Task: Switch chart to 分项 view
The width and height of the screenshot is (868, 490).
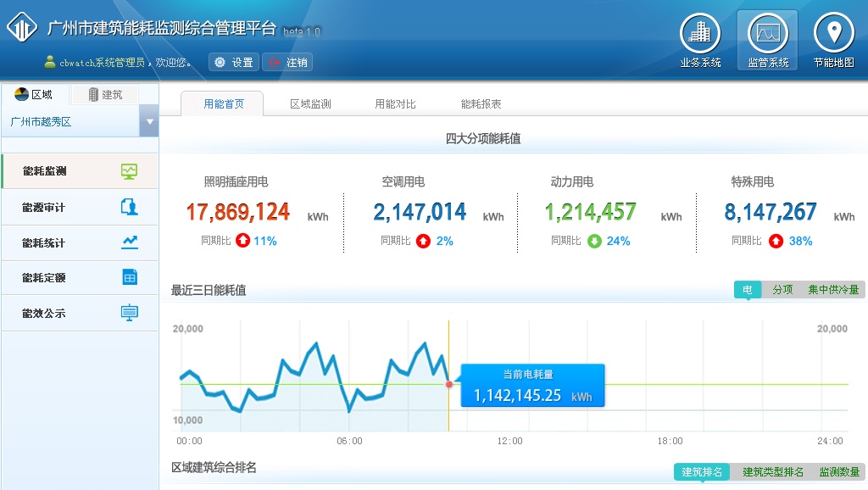Action: (782, 290)
